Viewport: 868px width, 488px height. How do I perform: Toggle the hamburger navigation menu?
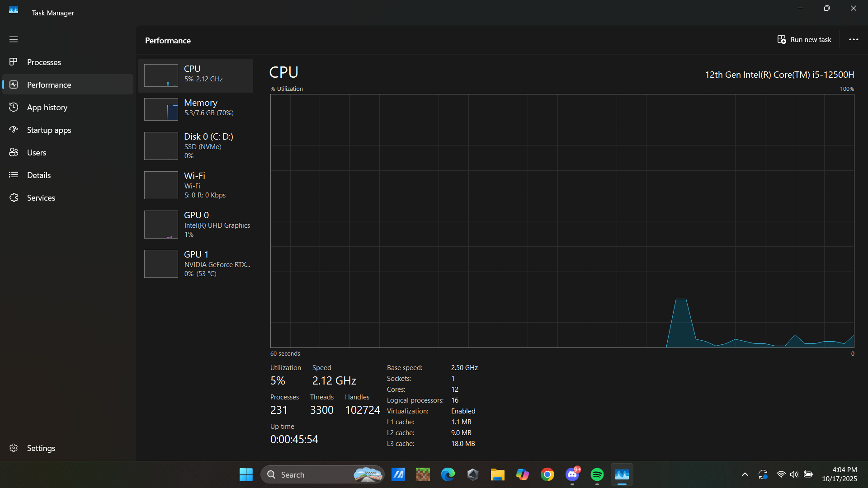[x=14, y=39]
